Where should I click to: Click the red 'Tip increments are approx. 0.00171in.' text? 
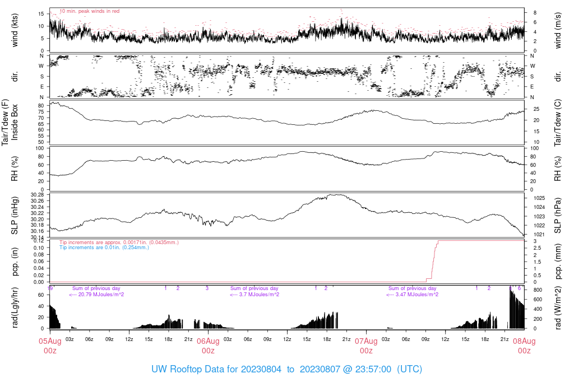click(119, 242)
